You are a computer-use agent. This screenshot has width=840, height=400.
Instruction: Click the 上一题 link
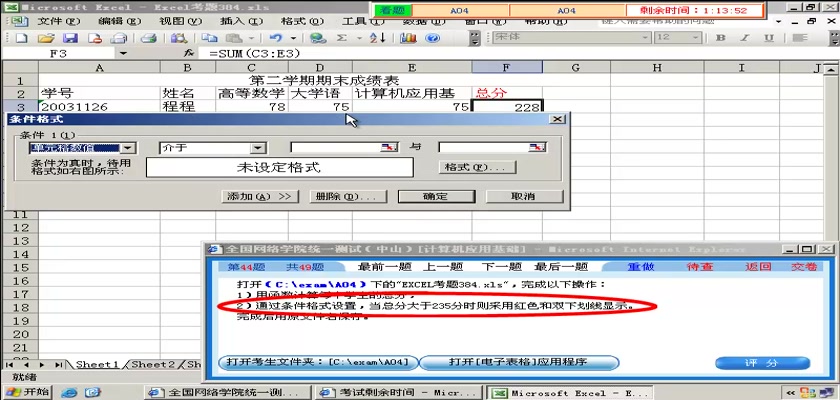[443, 267]
